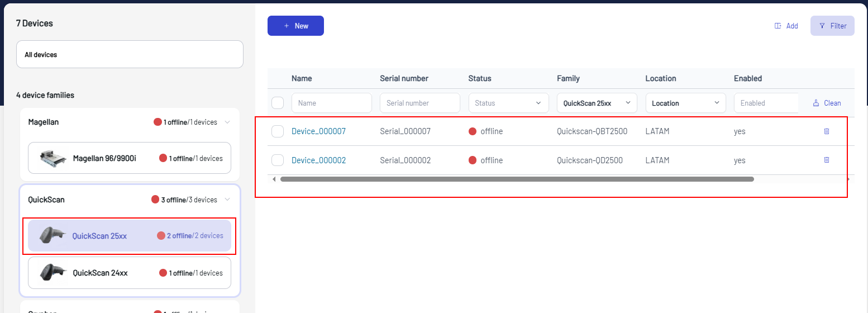Viewport: 868px width, 313px height.
Task: Click the Enabled column header
Action: tap(748, 78)
